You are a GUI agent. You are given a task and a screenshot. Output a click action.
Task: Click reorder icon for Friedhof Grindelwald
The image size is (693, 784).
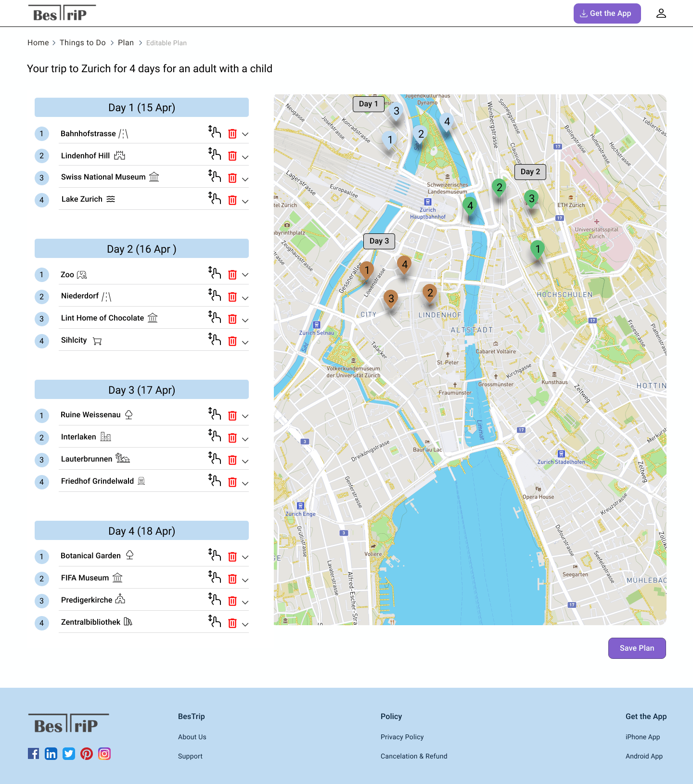point(215,480)
